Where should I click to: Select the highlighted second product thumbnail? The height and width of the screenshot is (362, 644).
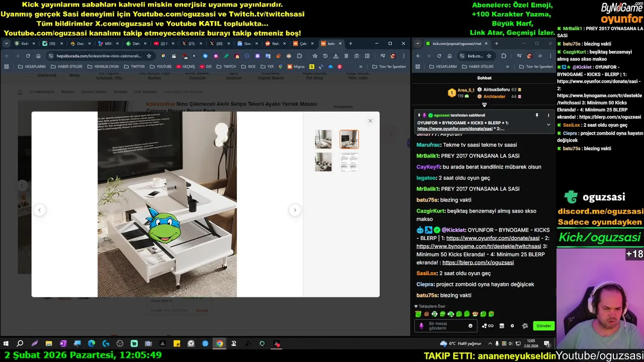349,139
